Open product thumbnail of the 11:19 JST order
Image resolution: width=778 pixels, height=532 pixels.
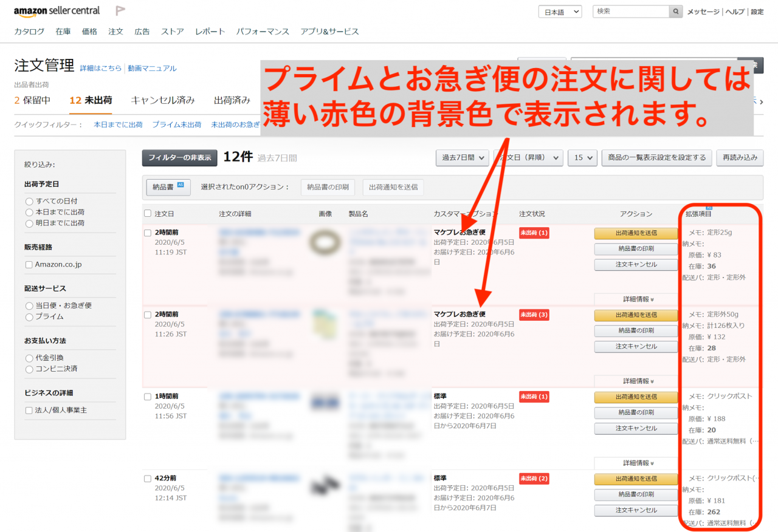click(326, 243)
